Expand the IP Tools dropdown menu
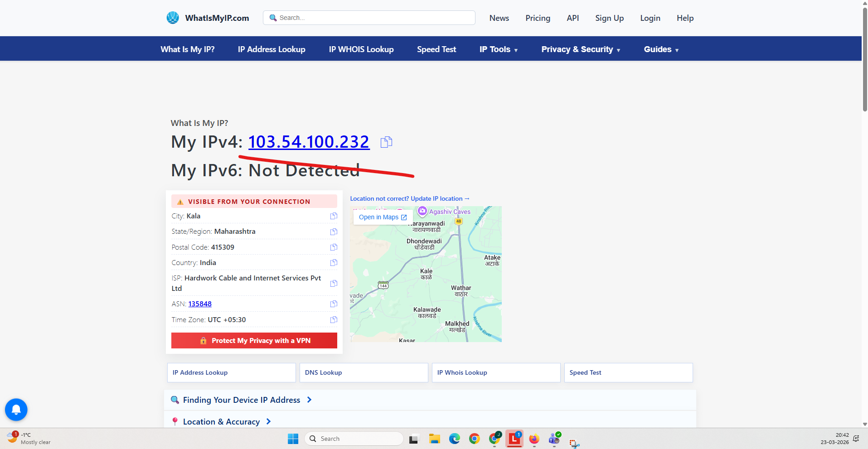 pyautogui.click(x=498, y=49)
